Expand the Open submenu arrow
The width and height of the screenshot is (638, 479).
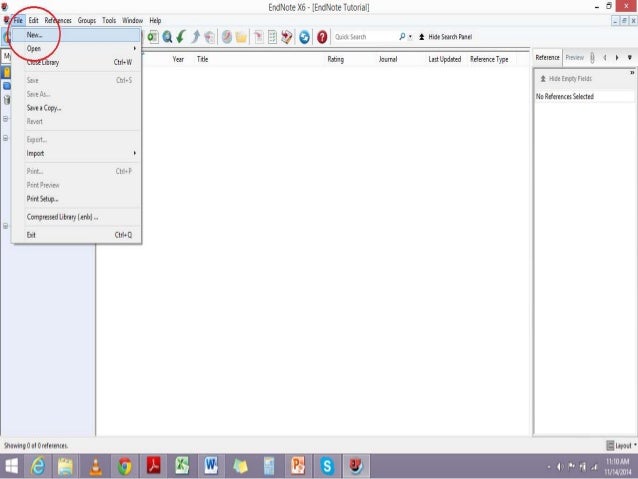135,48
